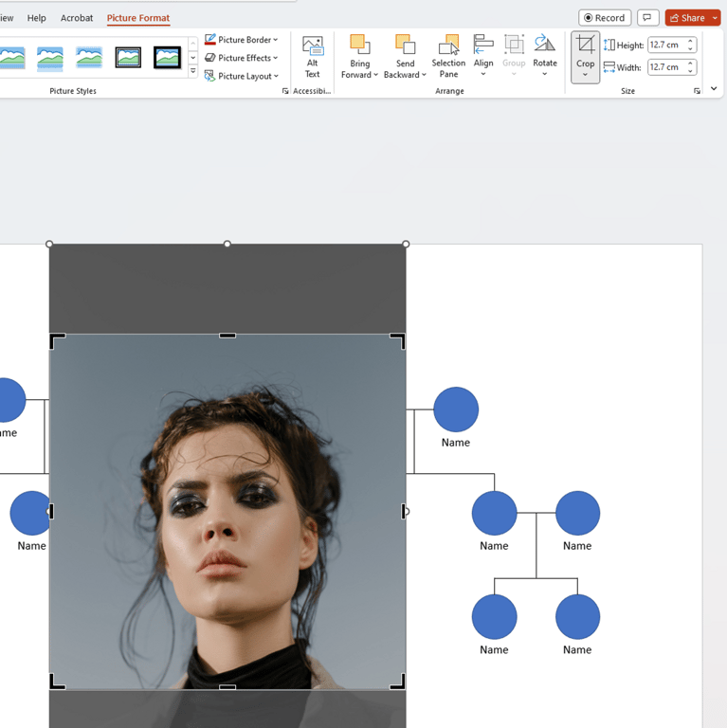This screenshot has height=728, width=727.
Task: Click the right-side crop handle
Action: 404,512
